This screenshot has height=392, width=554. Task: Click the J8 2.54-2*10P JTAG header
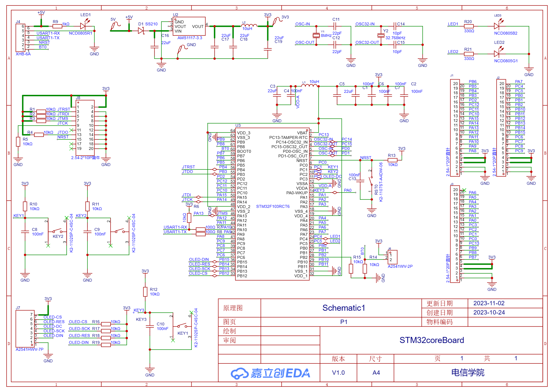coord(85,127)
